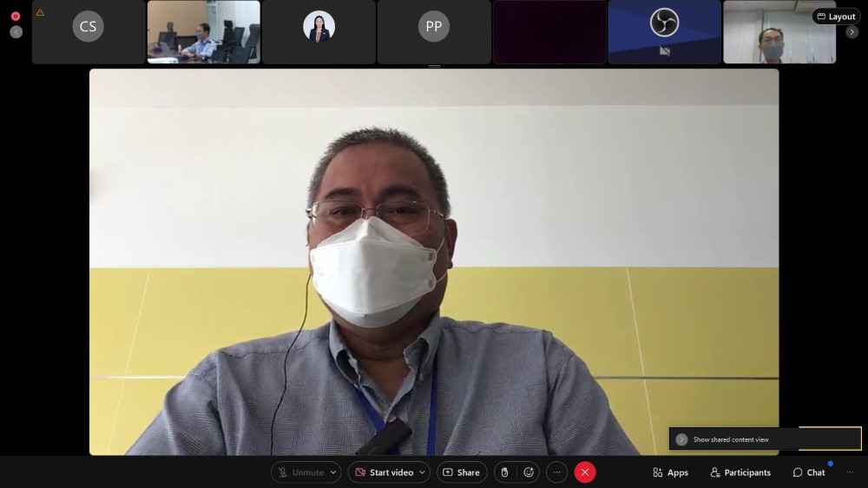
Task: Click the camera-off icon on OBS tile
Action: click(665, 51)
